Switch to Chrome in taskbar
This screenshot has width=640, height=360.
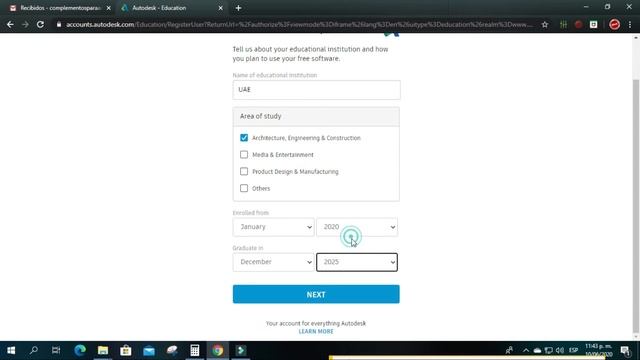tap(218, 350)
